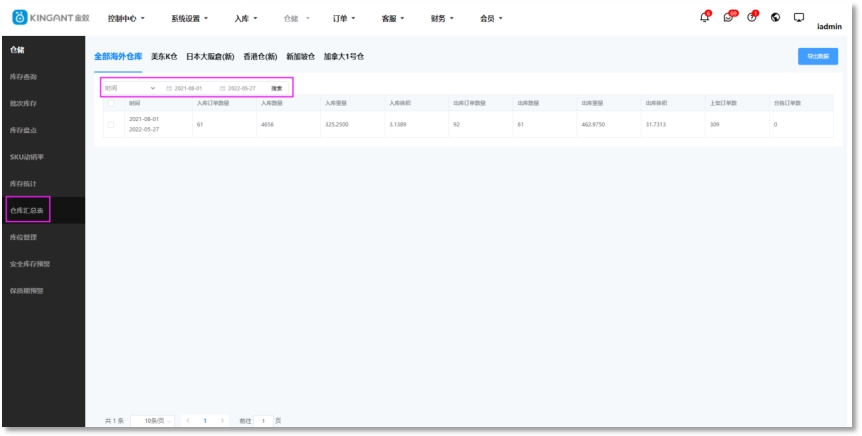The image size is (862, 436).
Task: Click the 4656 cell value
Action: pos(267,125)
